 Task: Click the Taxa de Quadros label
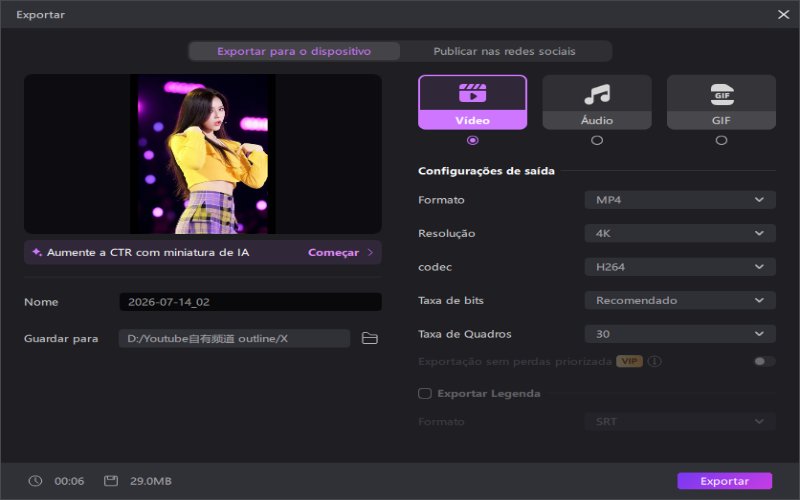464,334
